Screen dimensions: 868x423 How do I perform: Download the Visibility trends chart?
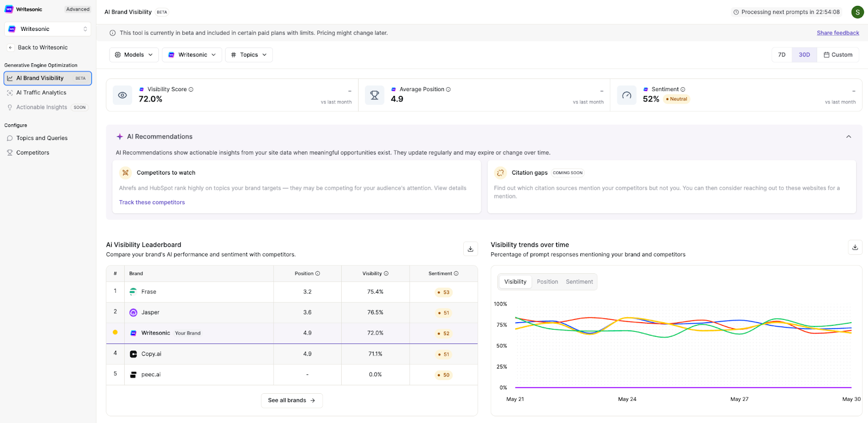click(x=855, y=247)
